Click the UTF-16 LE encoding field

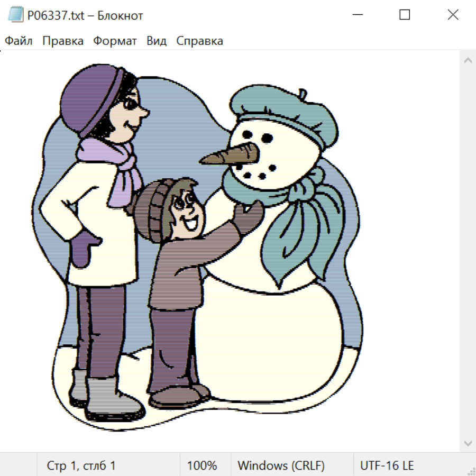click(387, 466)
